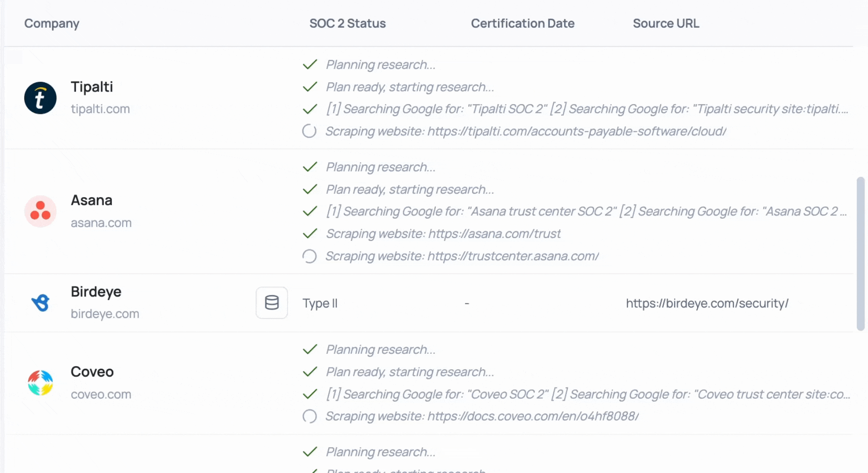The height and width of the screenshot is (473, 868).
Task: Click the 'Scraping website: https://asana.com/trust' text
Action: [443, 234]
